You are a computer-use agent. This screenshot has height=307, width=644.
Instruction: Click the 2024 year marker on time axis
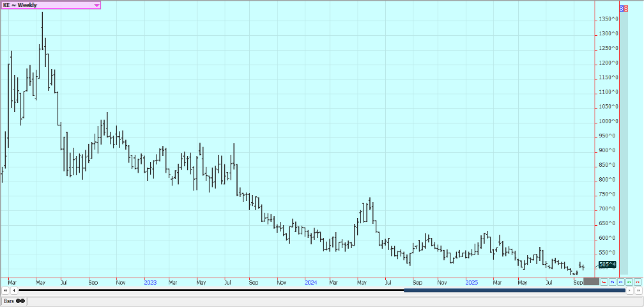(x=310, y=281)
